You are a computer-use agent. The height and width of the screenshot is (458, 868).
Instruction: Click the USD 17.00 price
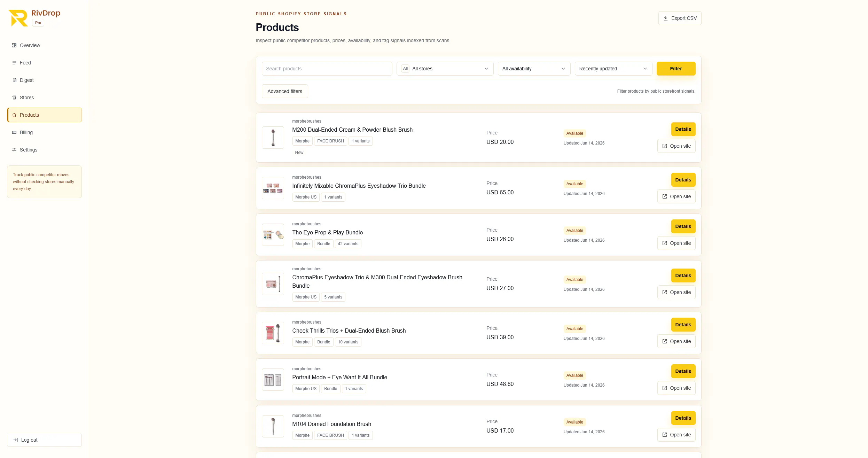(x=500, y=430)
